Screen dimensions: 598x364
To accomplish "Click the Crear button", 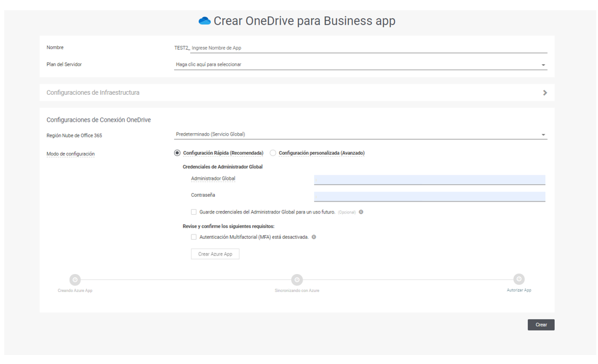I will pos(541,325).
